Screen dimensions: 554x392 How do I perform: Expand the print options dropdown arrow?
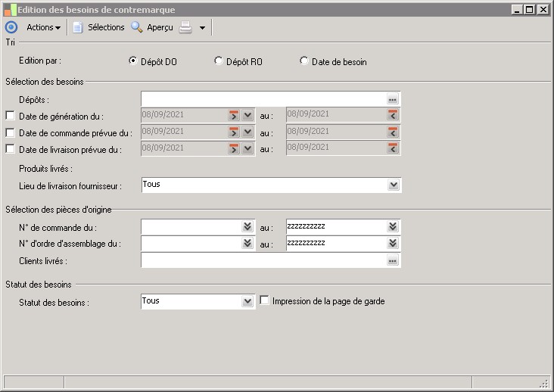tap(202, 28)
